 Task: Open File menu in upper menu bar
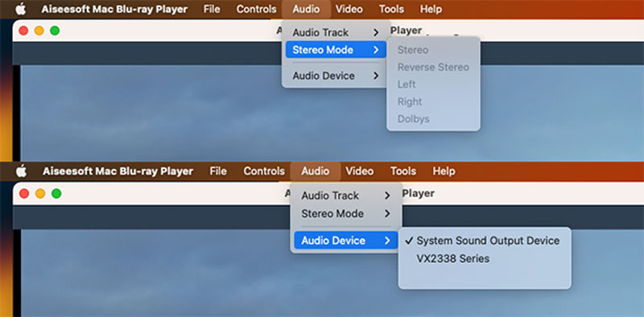click(x=212, y=9)
